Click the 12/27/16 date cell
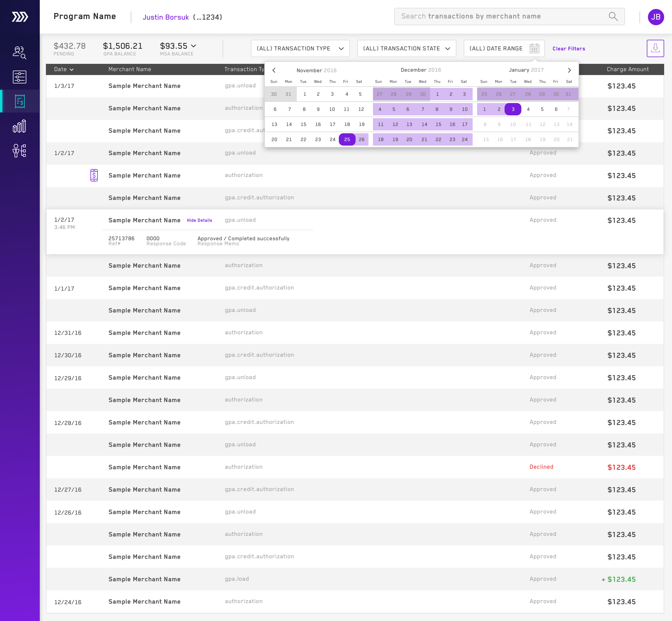 (x=68, y=490)
